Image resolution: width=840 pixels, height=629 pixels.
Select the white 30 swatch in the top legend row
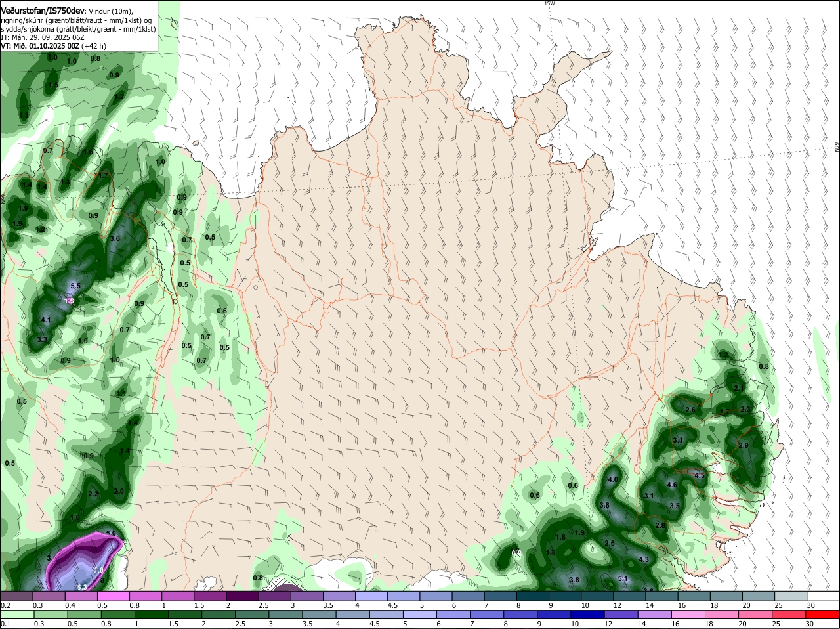pos(823,596)
